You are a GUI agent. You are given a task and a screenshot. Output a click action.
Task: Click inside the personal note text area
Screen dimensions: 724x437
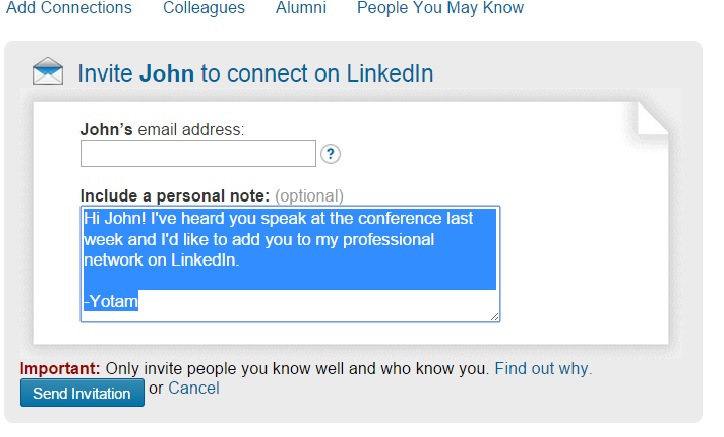pos(290,264)
